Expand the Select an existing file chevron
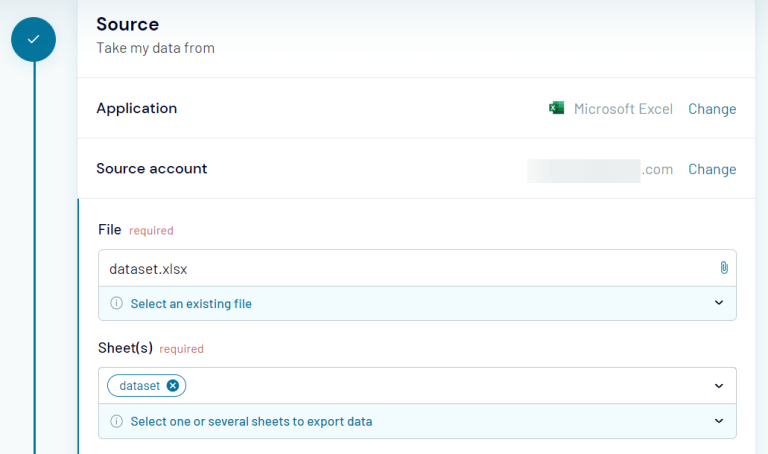 coord(718,303)
